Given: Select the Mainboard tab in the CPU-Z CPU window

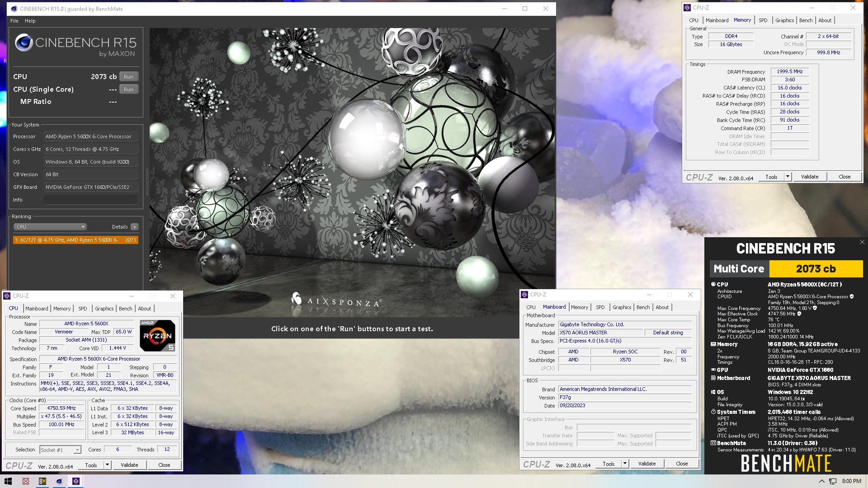Looking at the screenshot, I should click(x=37, y=309).
